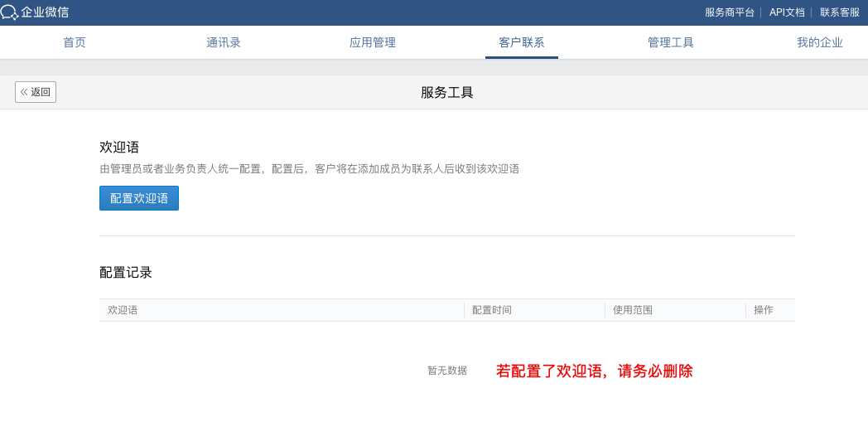This screenshot has height=422, width=868.
Task: Click the 配置时间 column header
Action: 492,310
